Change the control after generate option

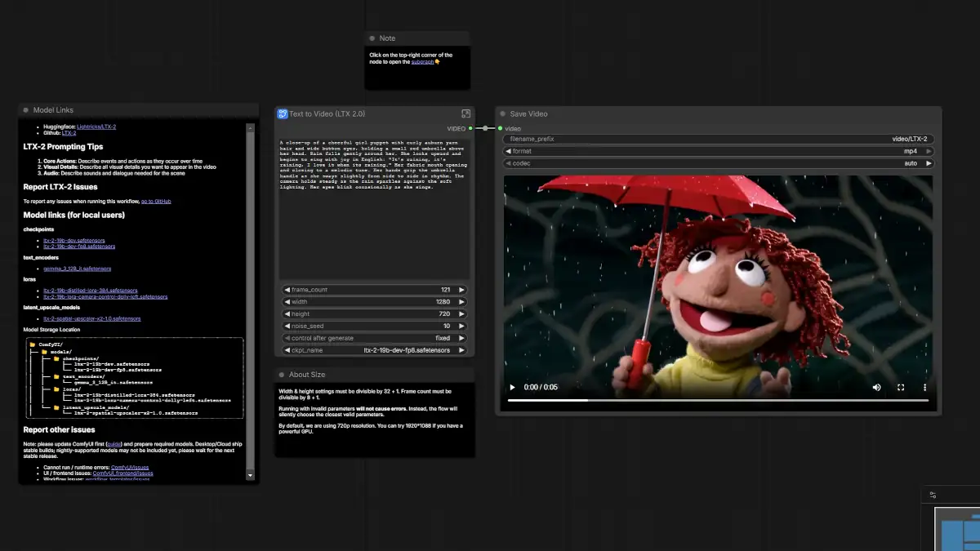click(375, 338)
